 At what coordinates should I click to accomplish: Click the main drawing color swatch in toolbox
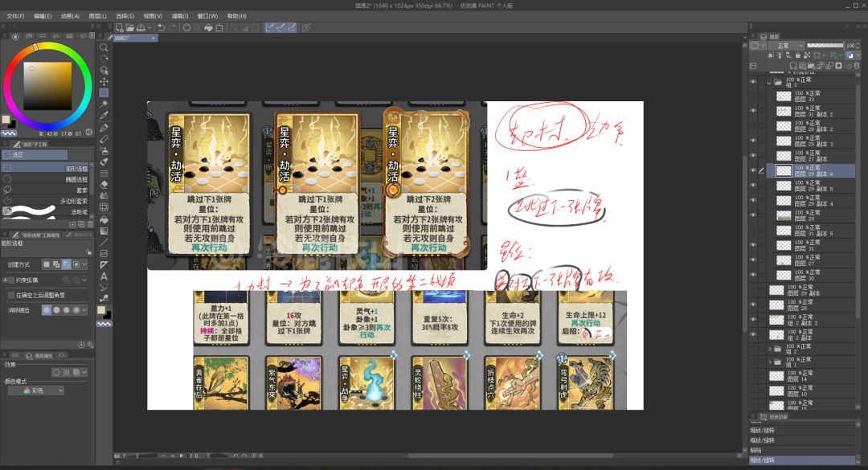[101, 310]
